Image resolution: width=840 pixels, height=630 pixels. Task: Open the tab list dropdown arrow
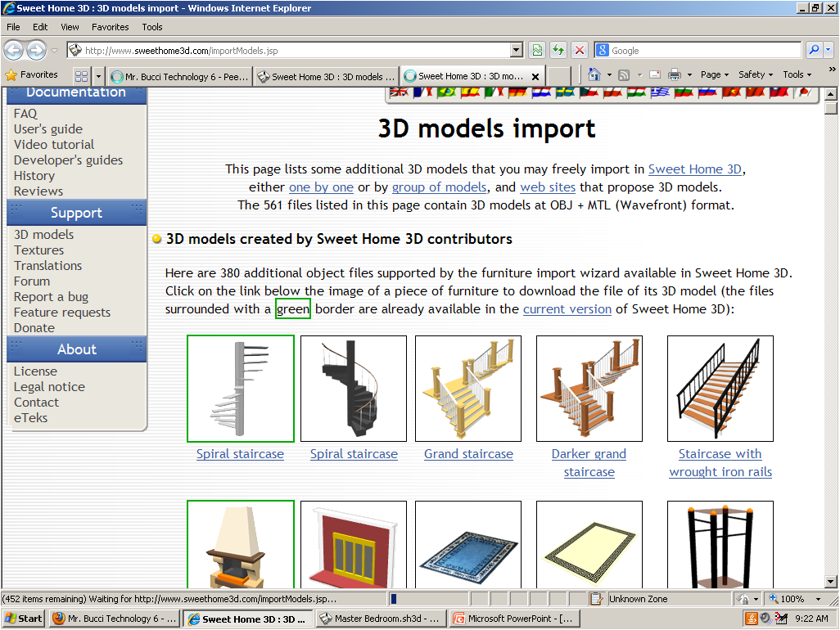[98, 76]
